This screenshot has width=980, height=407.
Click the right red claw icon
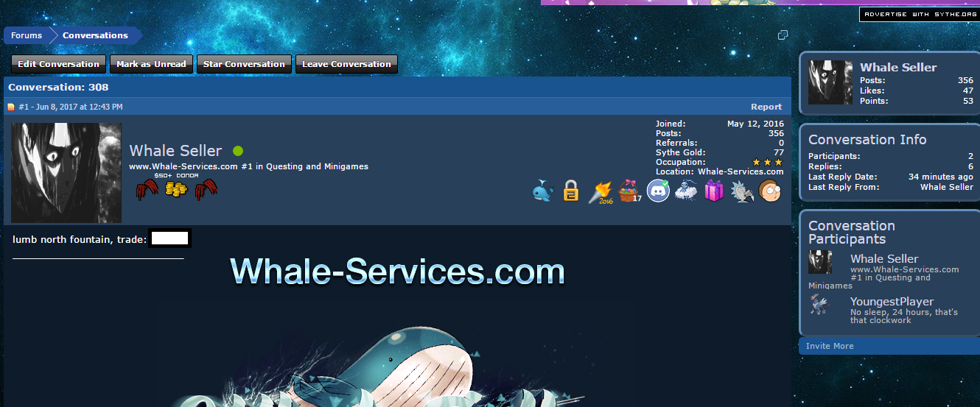pyautogui.click(x=206, y=190)
